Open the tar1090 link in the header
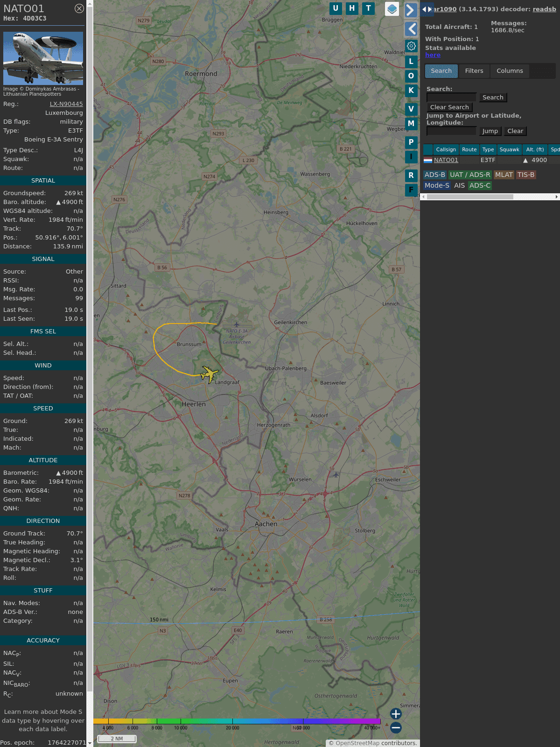The width and height of the screenshot is (560, 747). coord(445,9)
